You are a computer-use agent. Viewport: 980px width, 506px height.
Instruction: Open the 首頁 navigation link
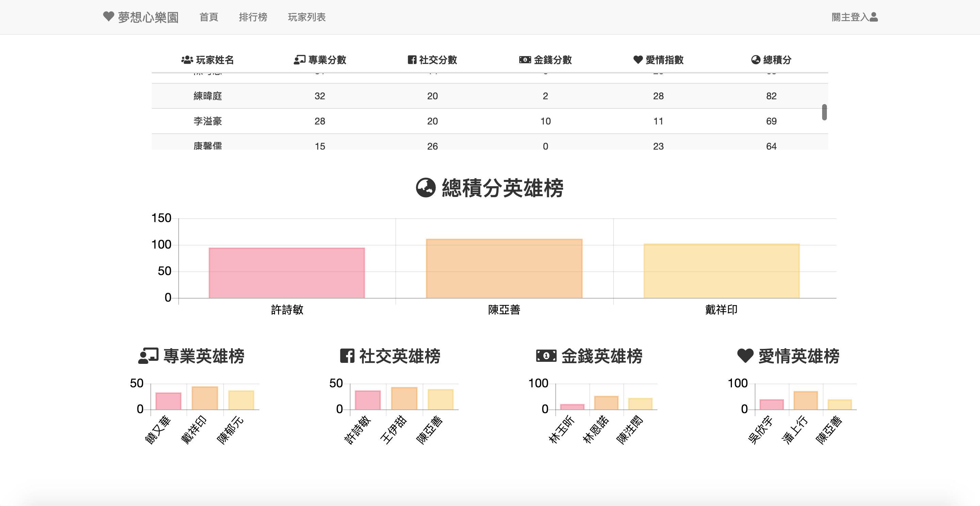[x=209, y=17]
